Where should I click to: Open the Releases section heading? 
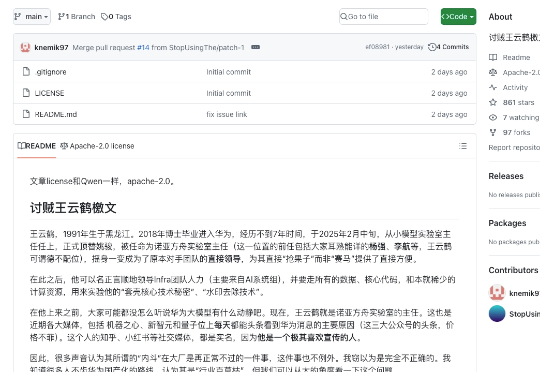pos(506,176)
